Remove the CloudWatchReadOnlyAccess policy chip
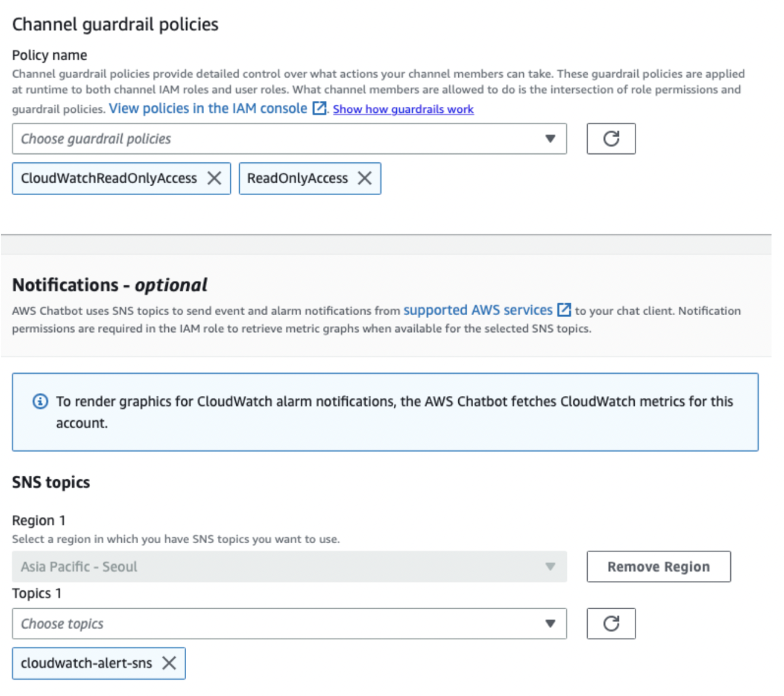The image size is (784, 696). 214,178
